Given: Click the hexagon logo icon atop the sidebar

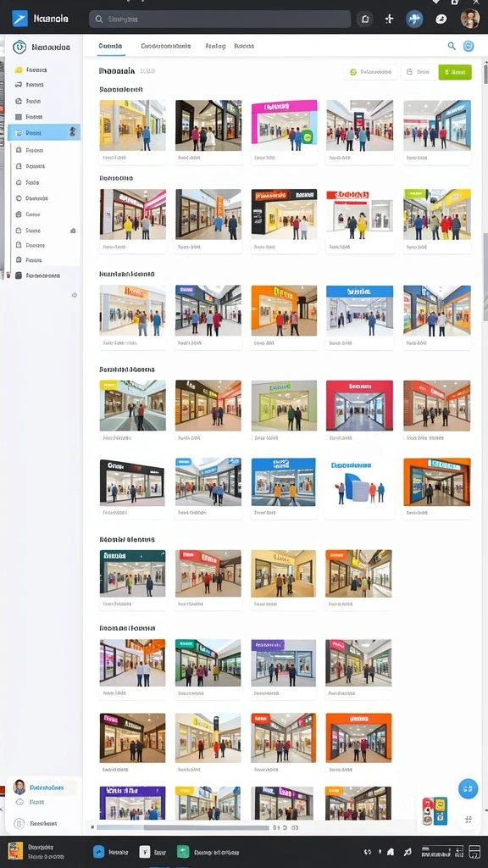Looking at the screenshot, I should (20, 47).
